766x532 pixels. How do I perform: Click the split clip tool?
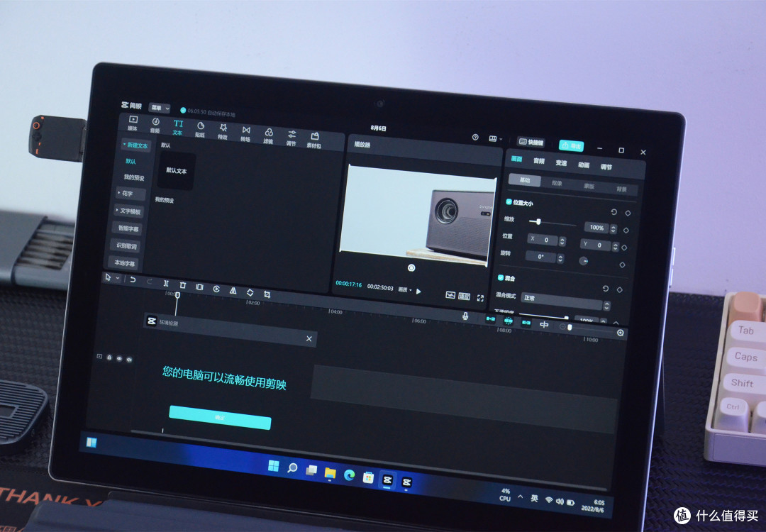point(165,283)
